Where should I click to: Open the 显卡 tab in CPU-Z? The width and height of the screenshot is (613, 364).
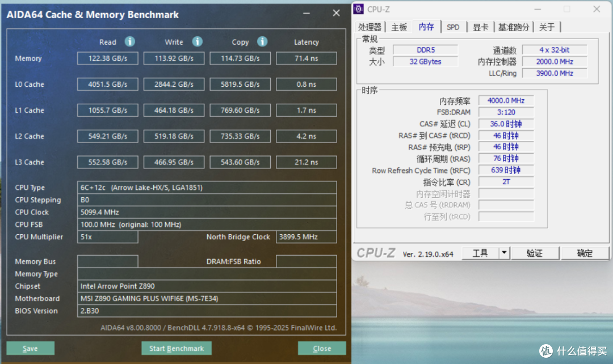tap(481, 27)
